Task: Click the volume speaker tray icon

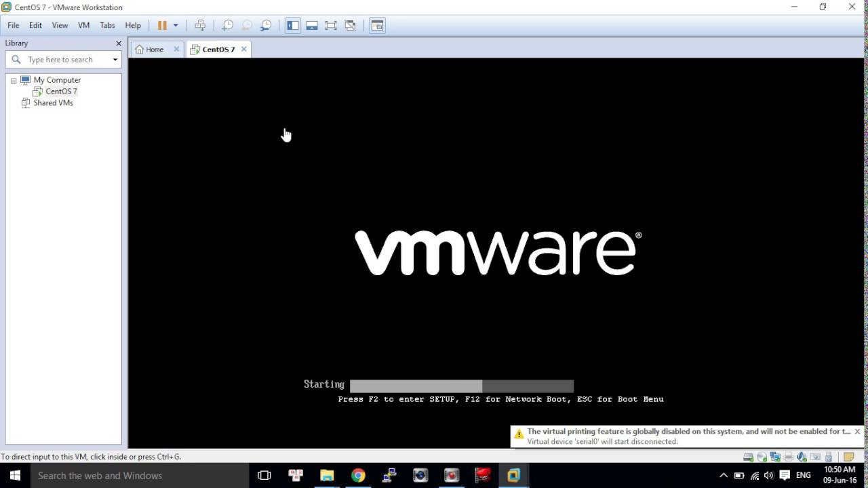Action: [x=769, y=476]
